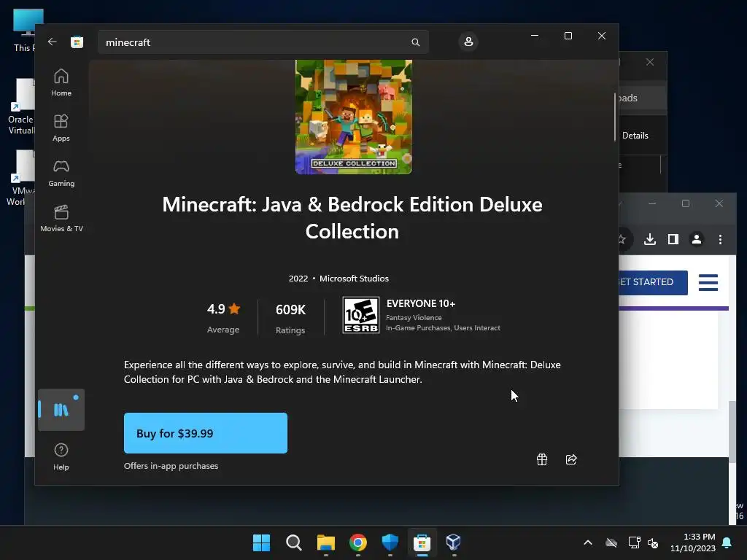Open Home in the Store sidebar
This screenshot has width=747, height=560.
coord(61,82)
